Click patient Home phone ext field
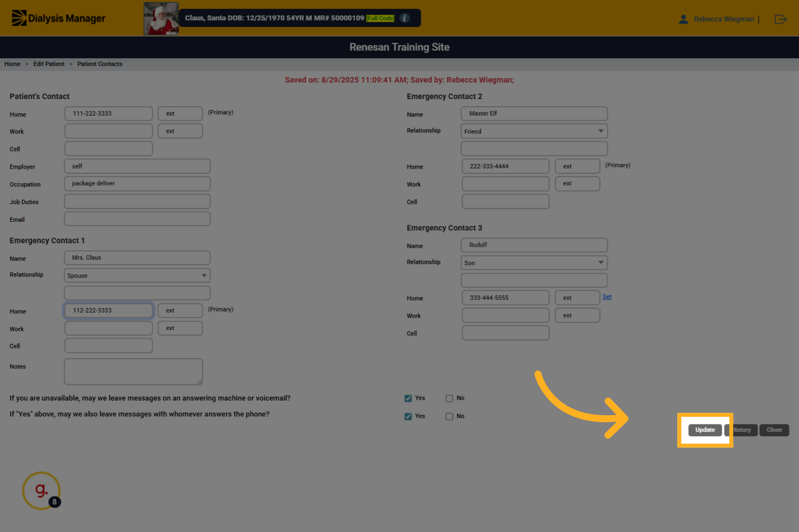The image size is (799, 532). click(x=180, y=113)
